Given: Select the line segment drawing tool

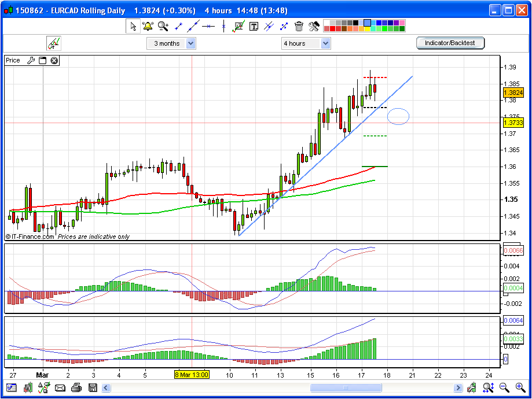Looking at the screenshot, I should (178, 26).
